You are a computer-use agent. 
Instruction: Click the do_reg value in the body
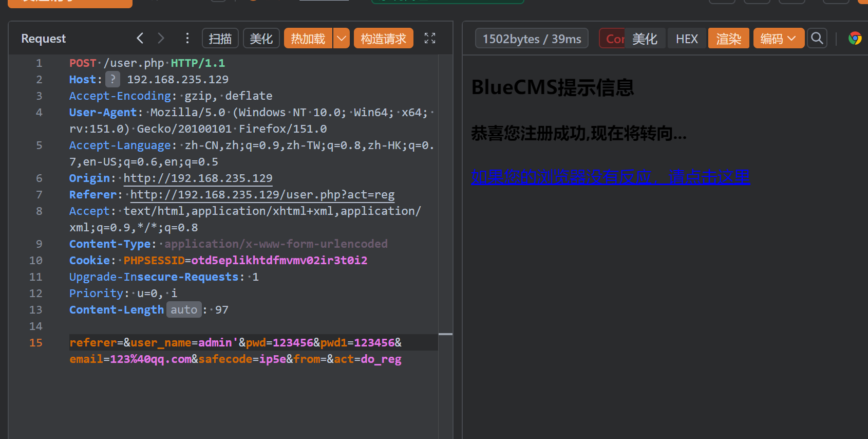(x=381, y=359)
